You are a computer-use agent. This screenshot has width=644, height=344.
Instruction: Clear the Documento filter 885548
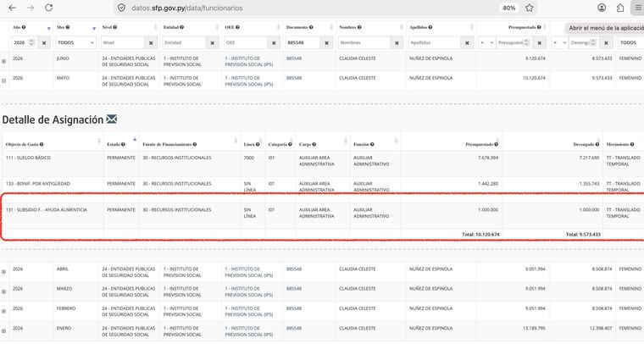[x=326, y=42]
